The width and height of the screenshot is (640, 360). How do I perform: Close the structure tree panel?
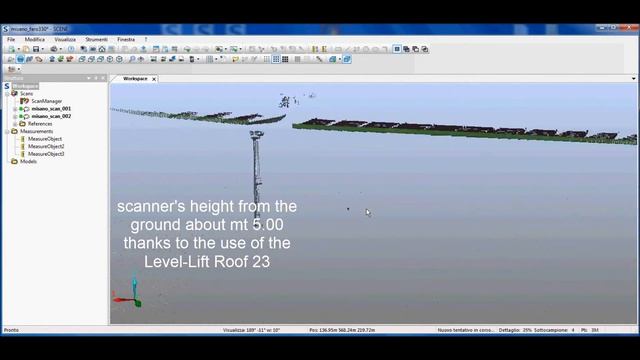click(103, 78)
